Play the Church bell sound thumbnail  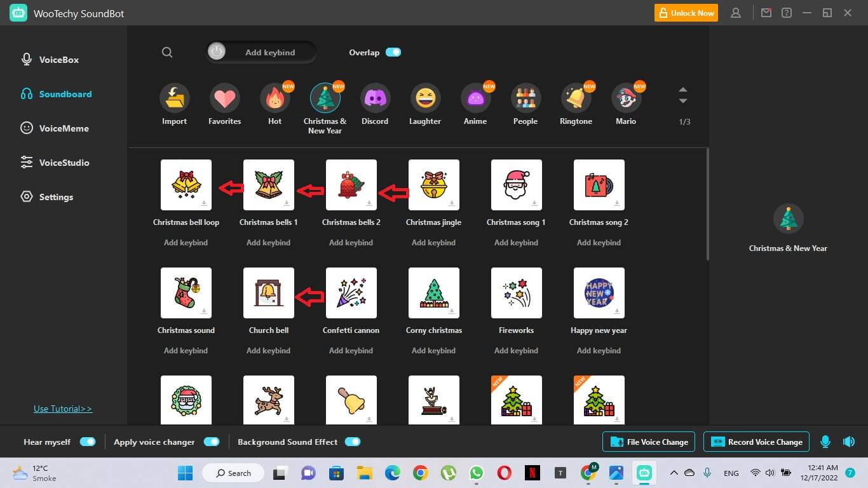(269, 293)
